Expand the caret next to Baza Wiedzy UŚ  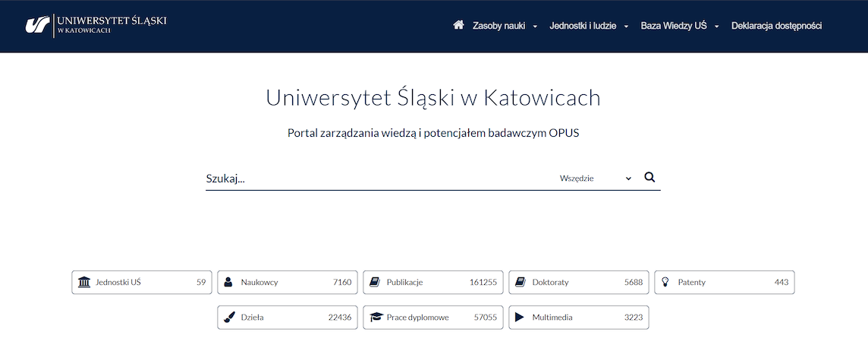[716, 27]
